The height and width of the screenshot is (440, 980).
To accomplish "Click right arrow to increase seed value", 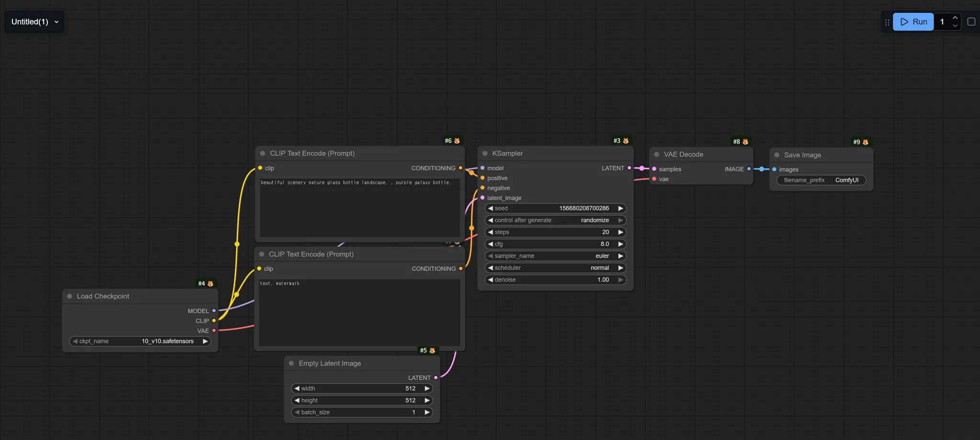I will coord(621,209).
